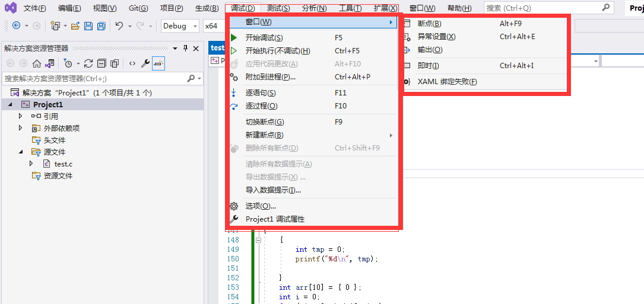
Task: Open the Debug configuration dropdown
Action: pos(180,26)
